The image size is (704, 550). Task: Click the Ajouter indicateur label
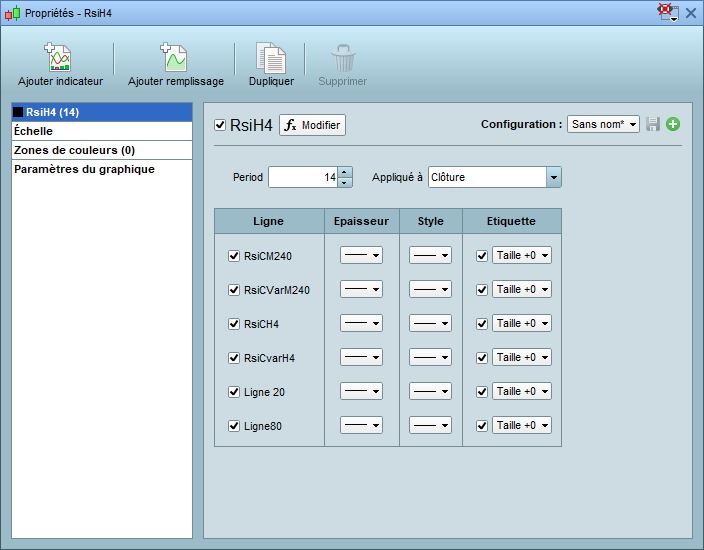(60, 81)
